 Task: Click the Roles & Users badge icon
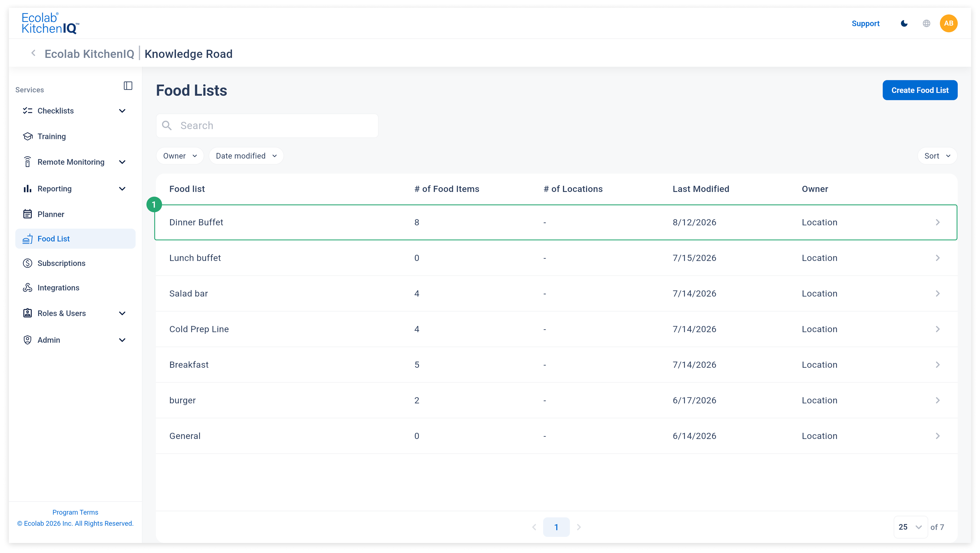point(27,313)
